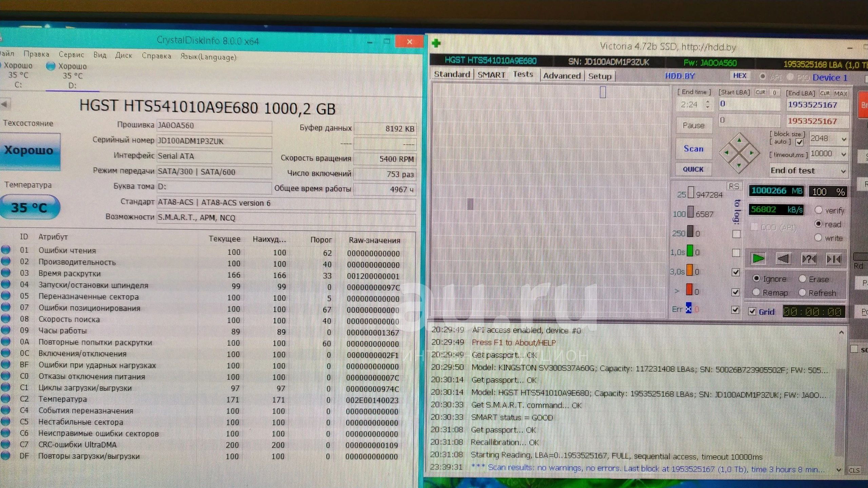Click the QUICK scan button
Image resolution: width=868 pixels, height=488 pixels.
click(x=693, y=169)
